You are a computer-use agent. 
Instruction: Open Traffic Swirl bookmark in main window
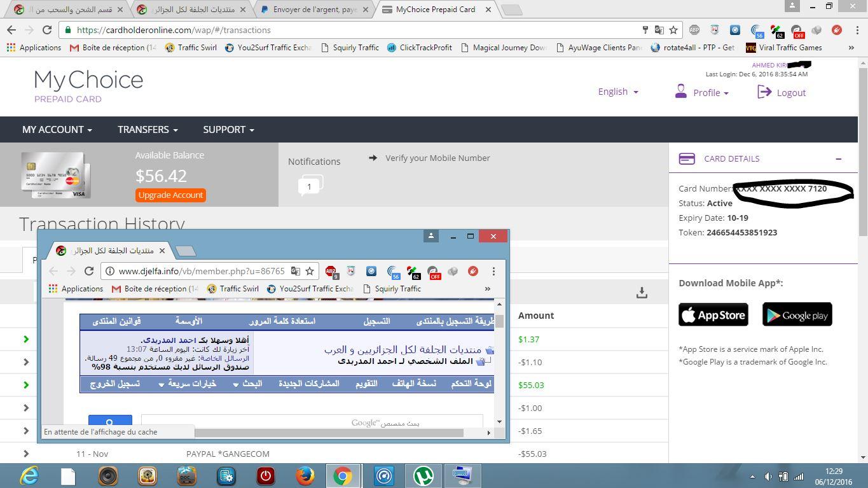tap(191, 48)
